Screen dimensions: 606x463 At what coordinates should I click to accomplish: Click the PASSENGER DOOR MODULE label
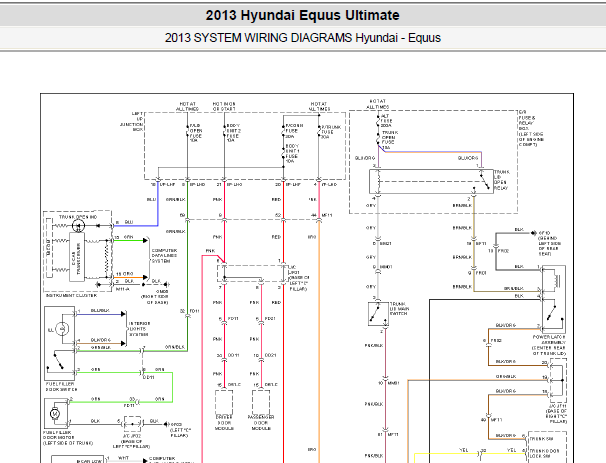(x=261, y=423)
